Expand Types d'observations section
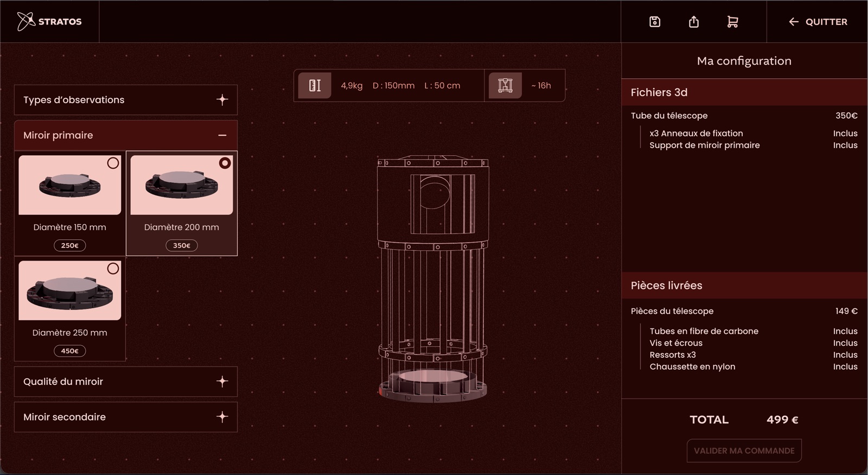Image resolution: width=868 pixels, height=475 pixels. click(x=125, y=99)
